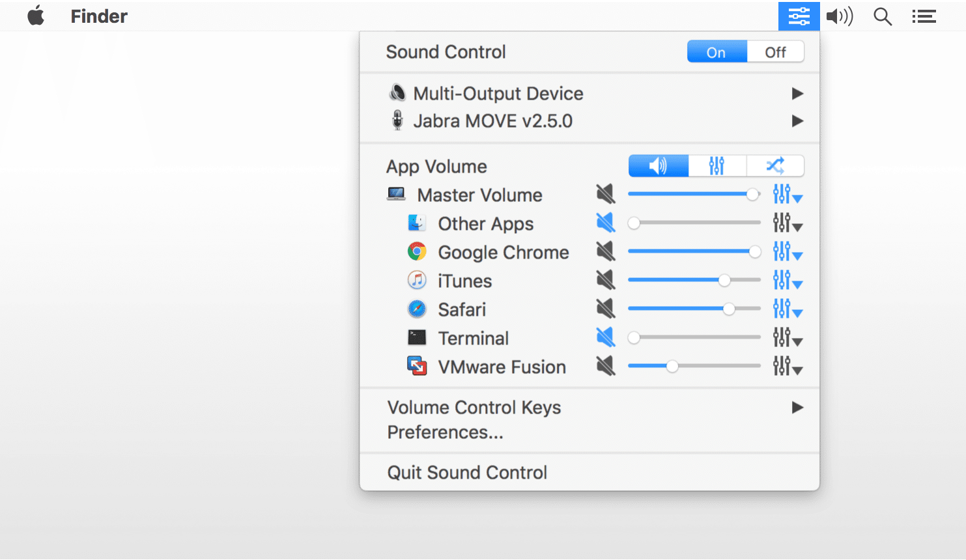Screen dimensions: 966x560
Task: Adjust the Google Chrome volume slider
Action: click(x=694, y=251)
